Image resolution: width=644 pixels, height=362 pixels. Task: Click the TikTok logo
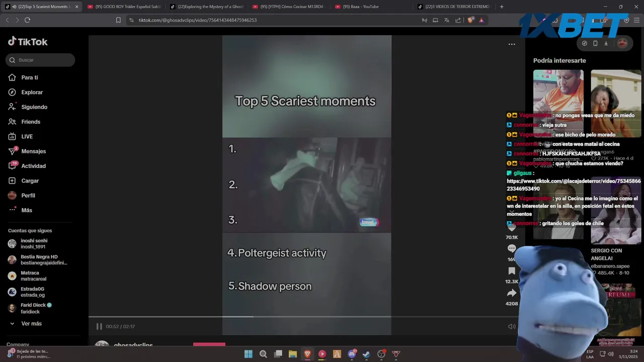[28, 42]
